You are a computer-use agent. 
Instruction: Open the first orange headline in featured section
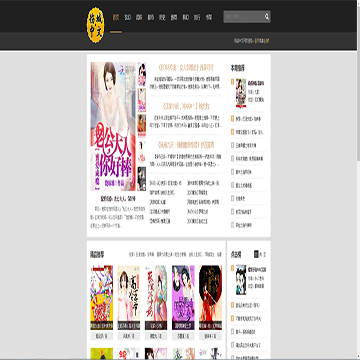pos(185,68)
